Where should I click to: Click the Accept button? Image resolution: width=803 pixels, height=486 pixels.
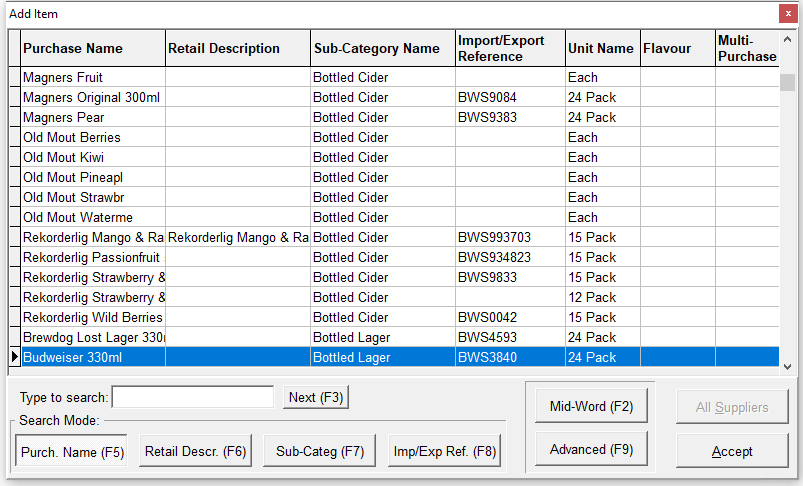click(x=732, y=451)
